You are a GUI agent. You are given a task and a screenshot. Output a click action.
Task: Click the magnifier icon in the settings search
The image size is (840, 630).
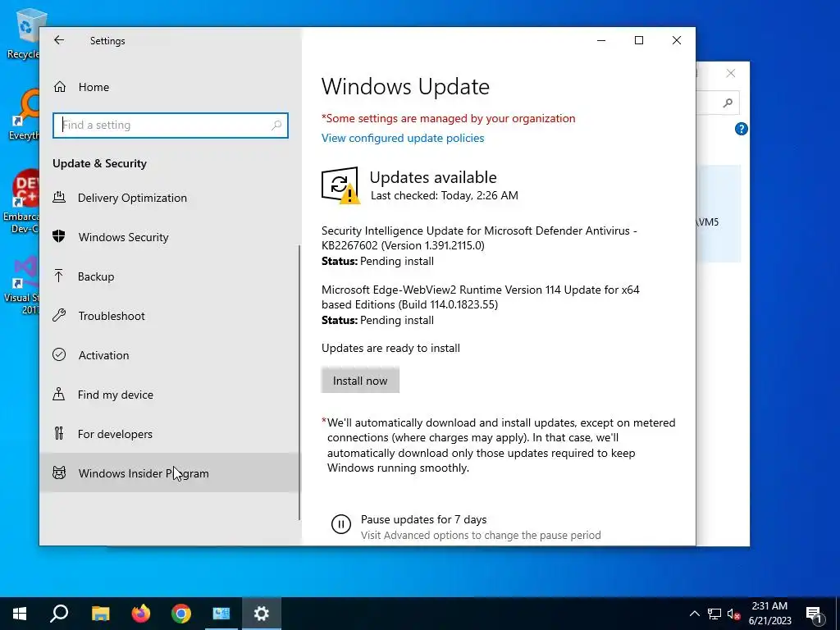(276, 125)
